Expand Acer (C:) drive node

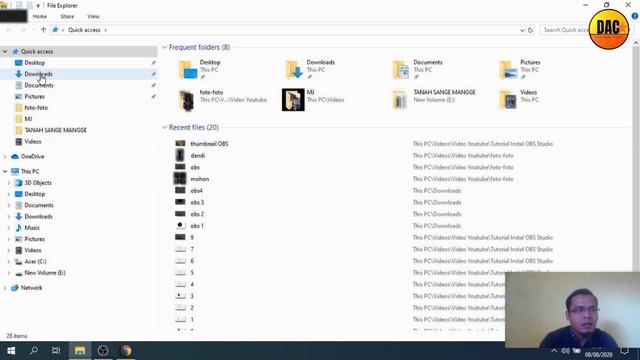coord(9,262)
